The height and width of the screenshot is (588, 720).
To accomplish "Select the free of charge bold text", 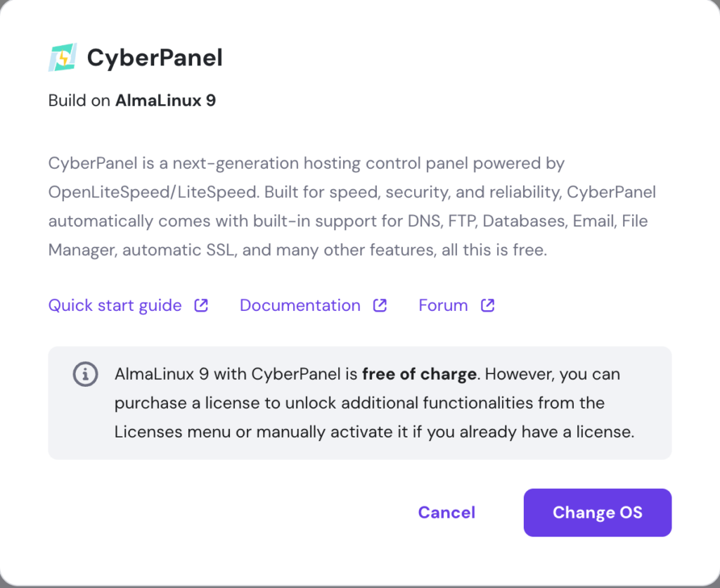I will [x=420, y=373].
